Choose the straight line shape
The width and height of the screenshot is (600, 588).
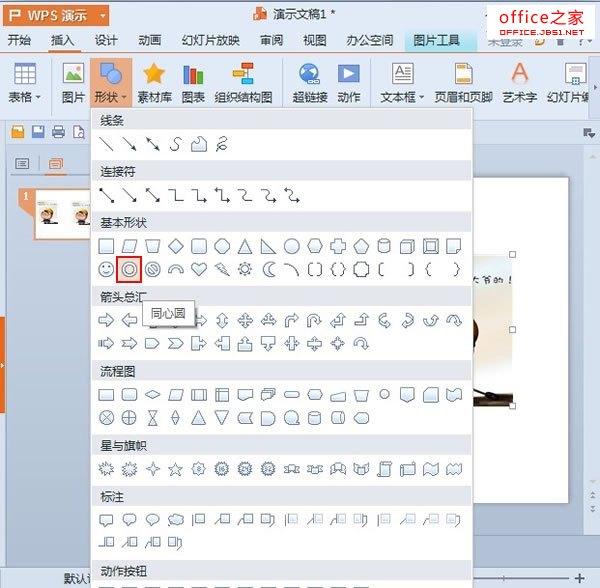click(106, 144)
